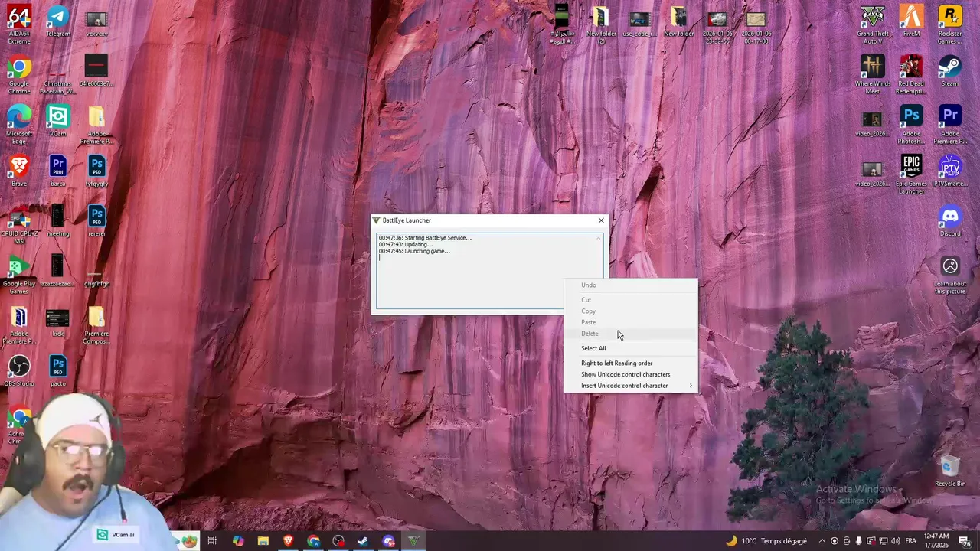Click inside the BattlEye Launcher log textbox
The image size is (980, 551).
click(x=490, y=271)
